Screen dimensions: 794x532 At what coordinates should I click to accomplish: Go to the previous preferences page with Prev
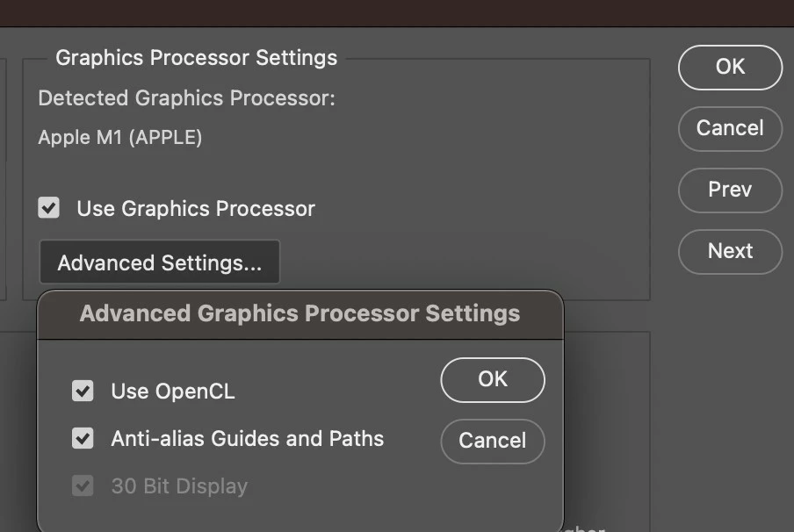[x=730, y=190]
